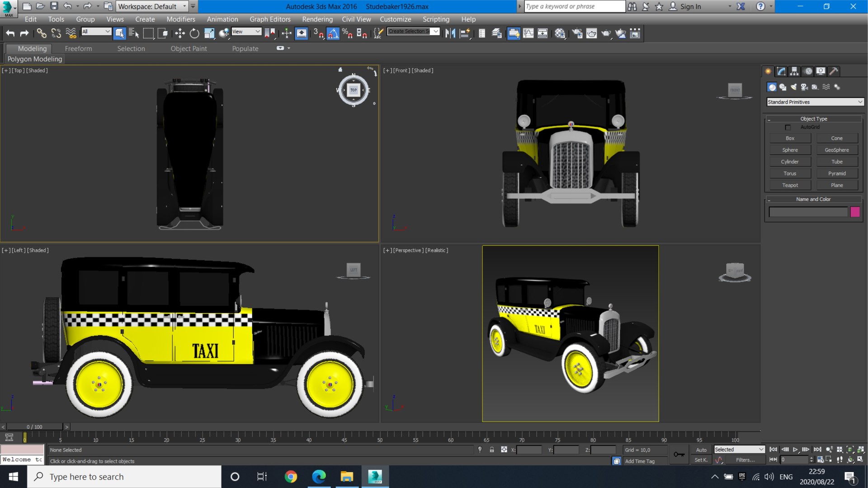Viewport: 868px width, 488px height.
Task: Create a Teapot primitive button
Action: coord(790,185)
